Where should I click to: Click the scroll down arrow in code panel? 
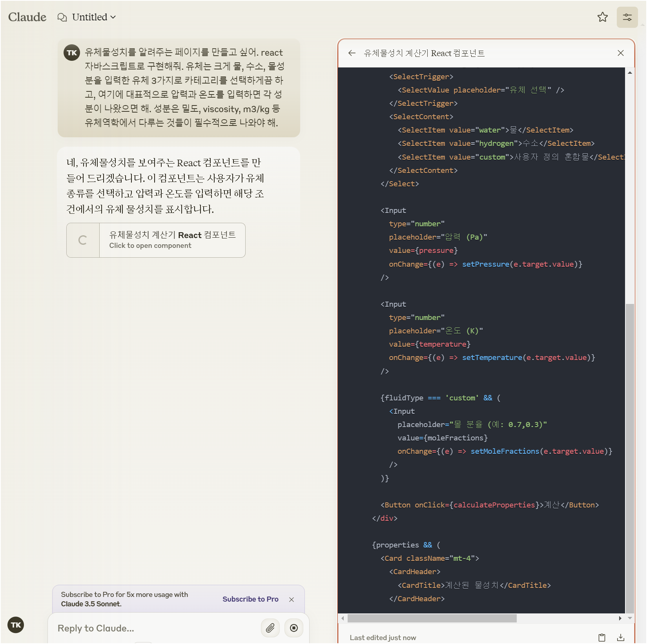pos(629,618)
